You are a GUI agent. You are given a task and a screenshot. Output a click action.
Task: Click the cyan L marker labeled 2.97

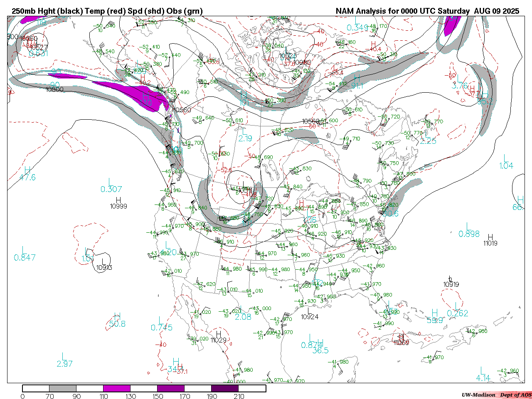(x=64, y=357)
